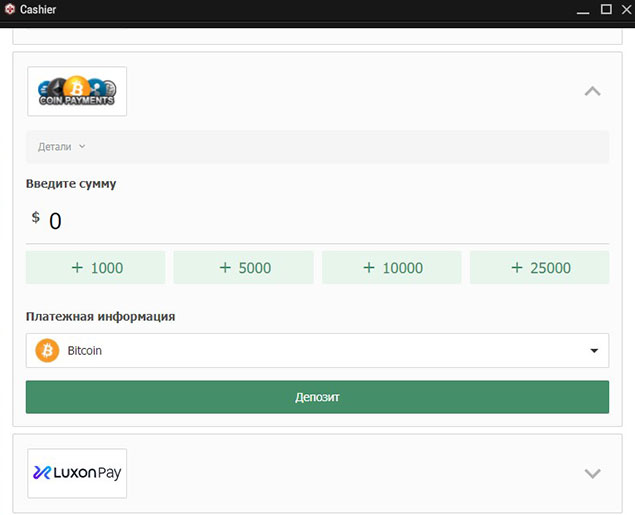The image size is (635, 515).
Task: Add 1000 to the deposit amount
Action: coord(95,268)
